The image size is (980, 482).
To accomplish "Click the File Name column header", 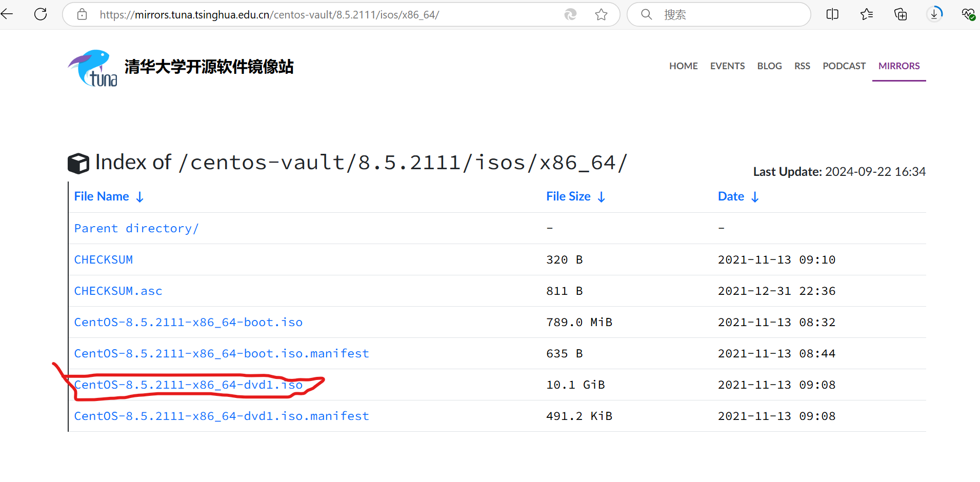I will pos(102,196).
